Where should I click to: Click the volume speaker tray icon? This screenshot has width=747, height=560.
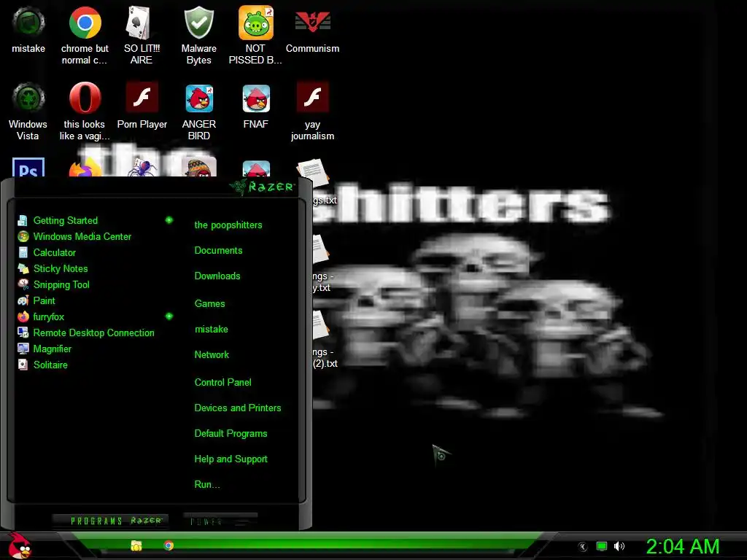619,546
